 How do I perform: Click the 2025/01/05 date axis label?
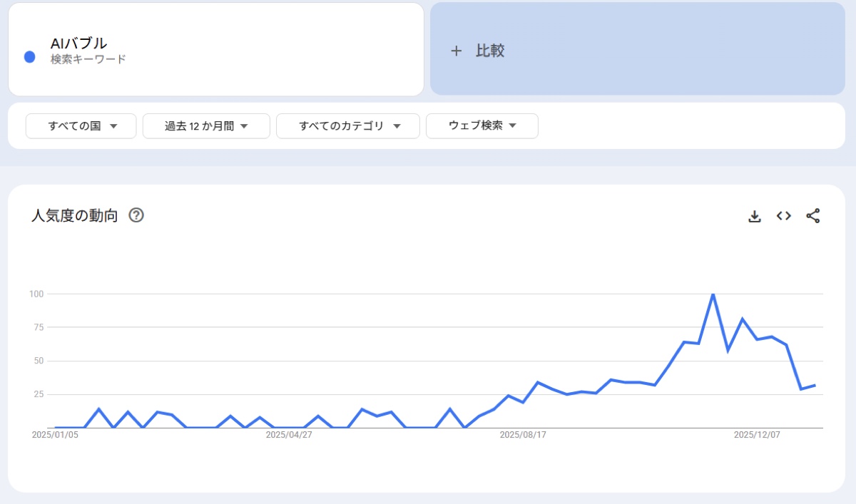pos(55,434)
